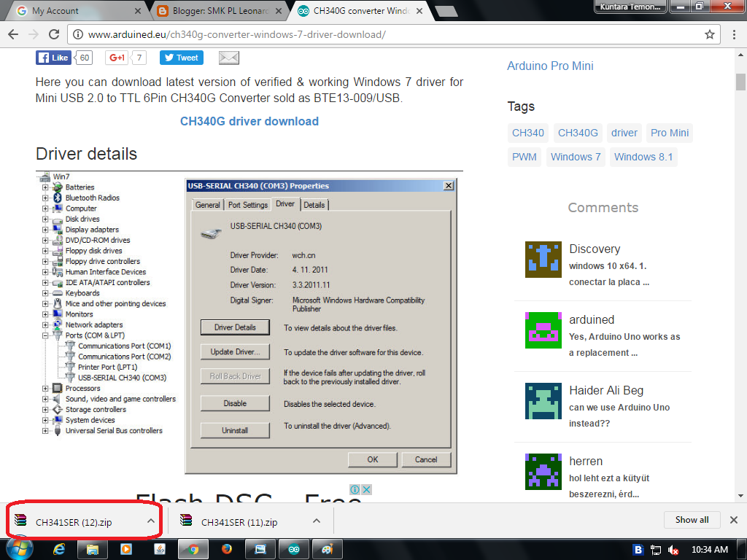
Task: Collapse the Ports (COM & LPT) node
Action: pos(45,335)
